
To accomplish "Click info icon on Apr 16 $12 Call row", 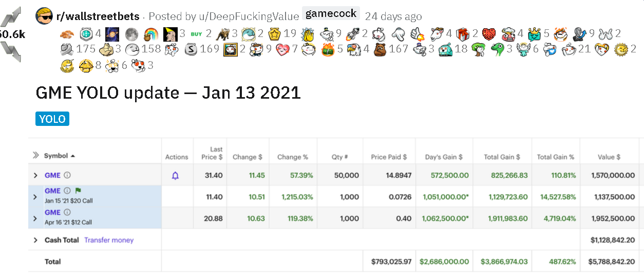I will click(x=67, y=212).
